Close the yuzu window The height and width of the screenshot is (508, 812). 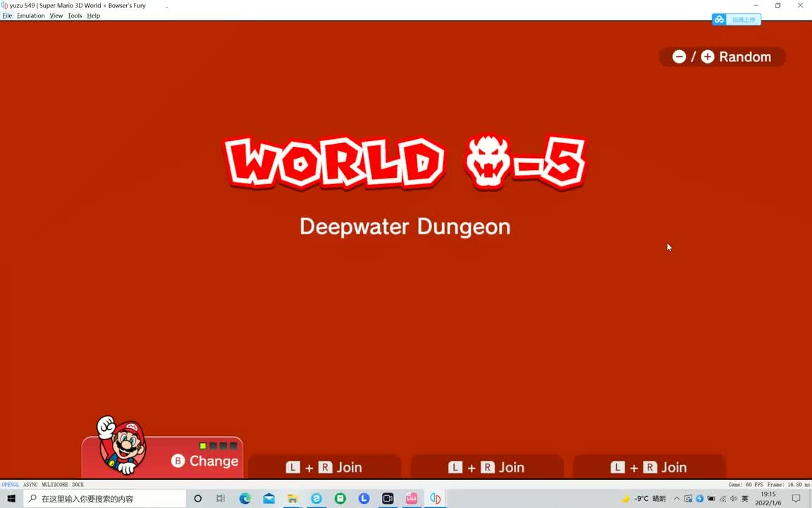click(x=800, y=5)
